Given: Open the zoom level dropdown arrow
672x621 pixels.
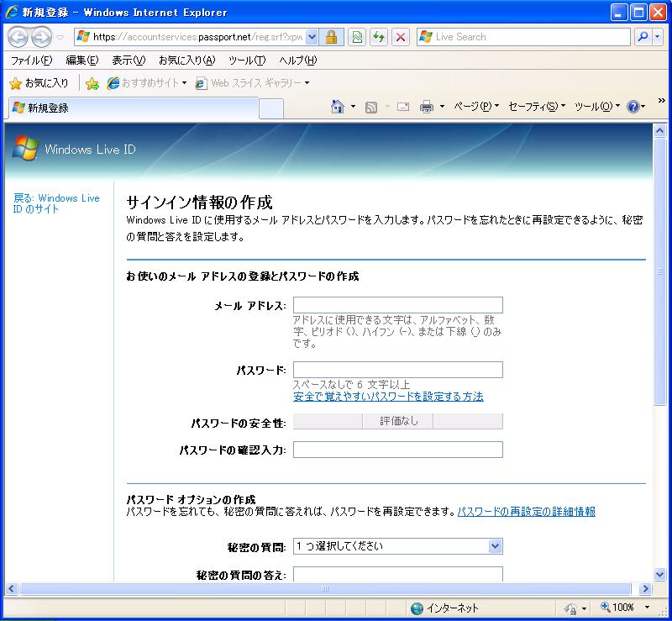Looking at the screenshot, I should pos(647,608).
